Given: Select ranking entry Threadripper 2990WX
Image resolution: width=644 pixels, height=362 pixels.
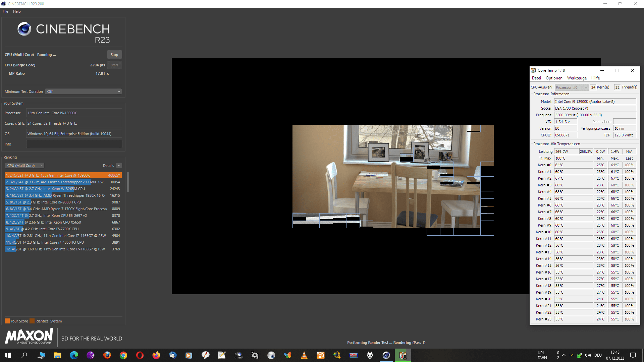Looking at the screenshot, I should 63,182.
